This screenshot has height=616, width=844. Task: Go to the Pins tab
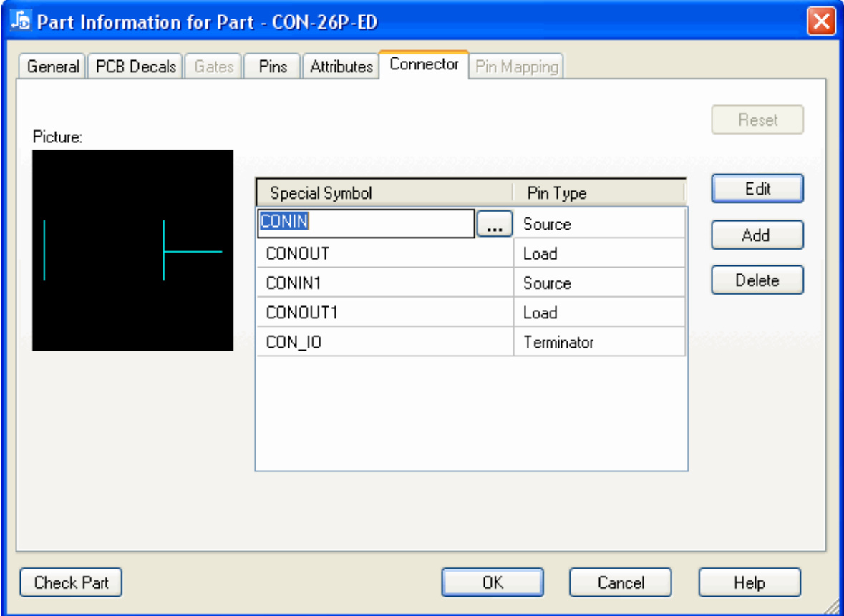click(273, 67)
